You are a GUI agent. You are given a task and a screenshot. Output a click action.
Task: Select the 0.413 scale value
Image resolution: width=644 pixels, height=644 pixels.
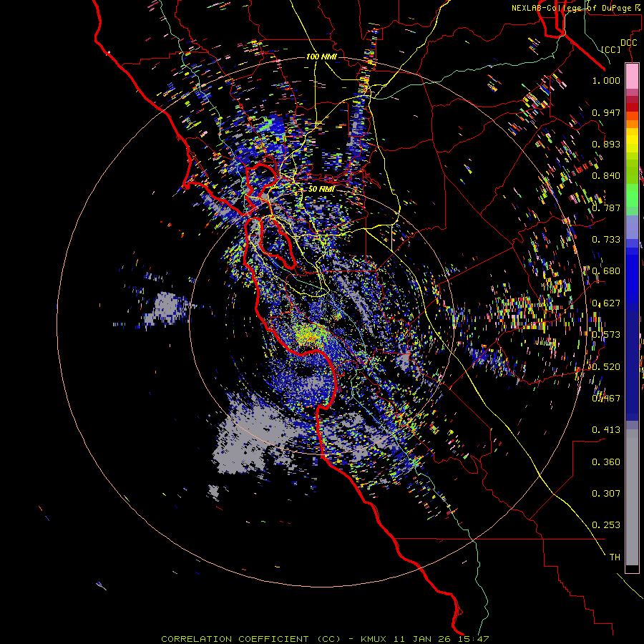click(x=606, y=430)
